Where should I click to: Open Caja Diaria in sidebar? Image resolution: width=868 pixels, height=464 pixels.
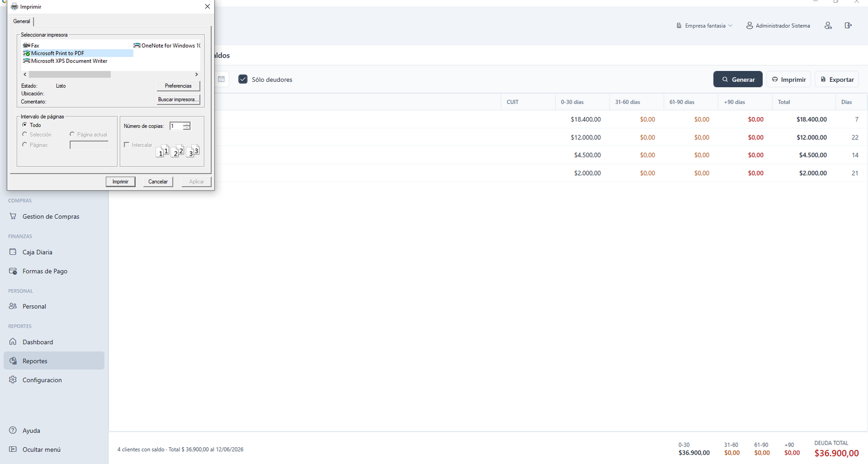click(54, 252)
